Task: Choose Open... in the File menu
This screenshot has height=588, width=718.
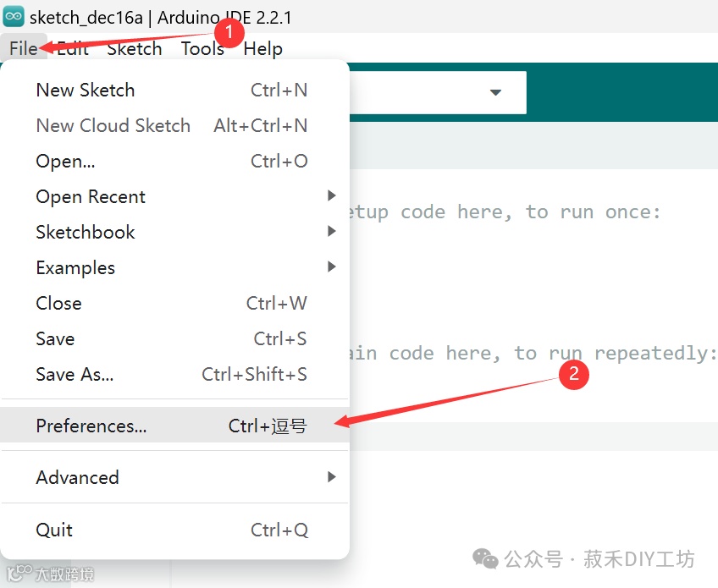Action: [174, 161]
